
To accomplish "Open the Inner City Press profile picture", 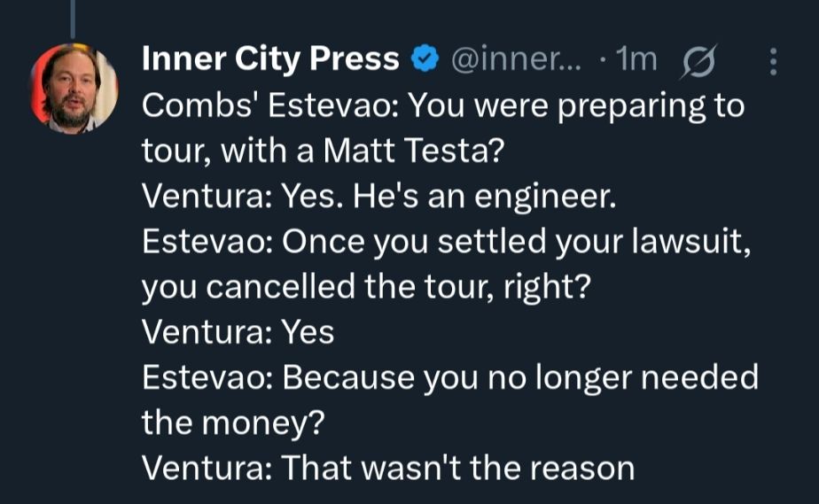I will click(x=74, y=88).
